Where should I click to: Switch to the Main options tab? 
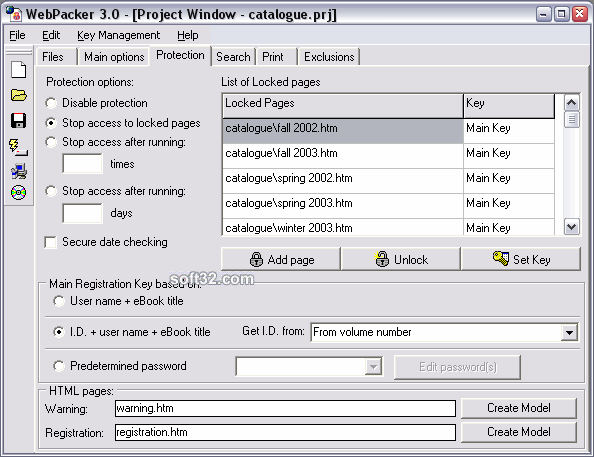[x=114, y=57]
